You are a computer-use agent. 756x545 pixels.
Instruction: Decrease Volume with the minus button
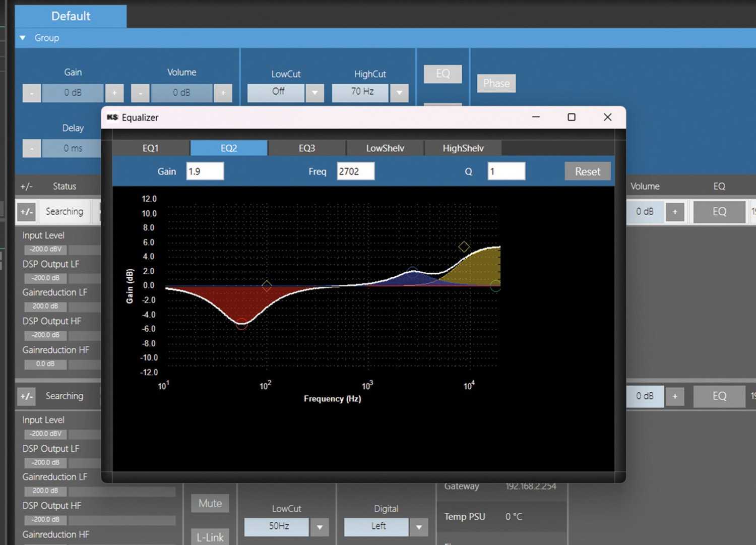tap(141, 93)
